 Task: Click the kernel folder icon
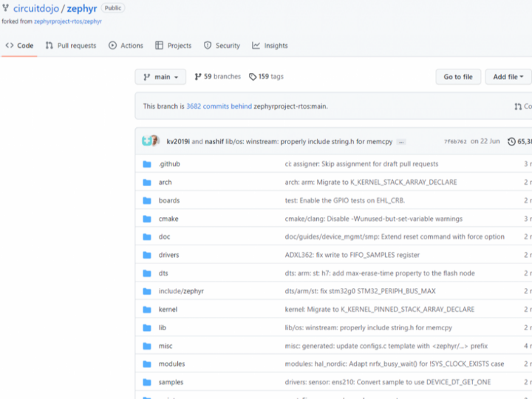coord(147,310)
